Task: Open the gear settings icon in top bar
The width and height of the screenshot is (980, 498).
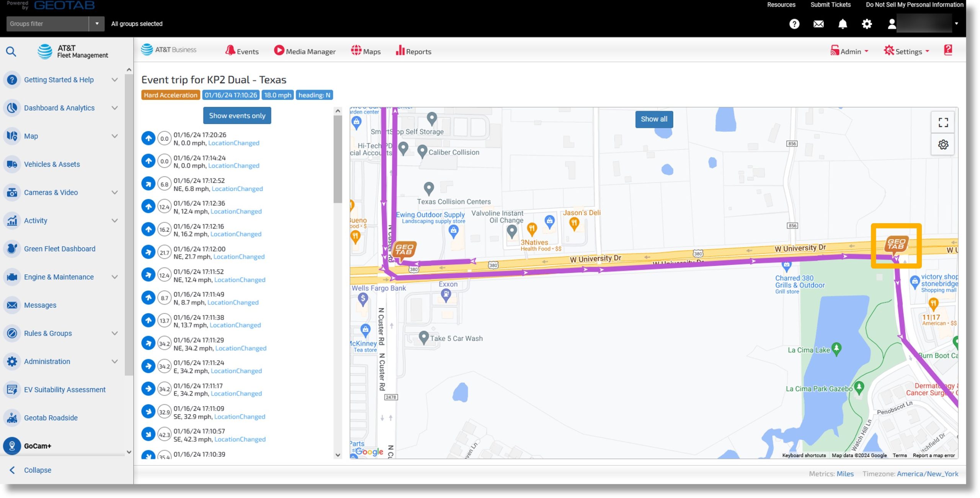Action: [x=867, y=24]
